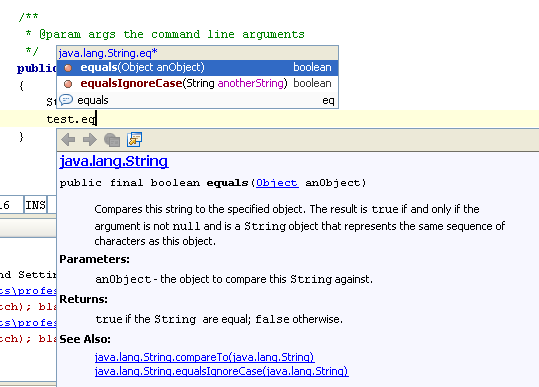The image size is (539, 387).
Task: Place cursor in the test.eq code line
Action: [x=270, y=119]
